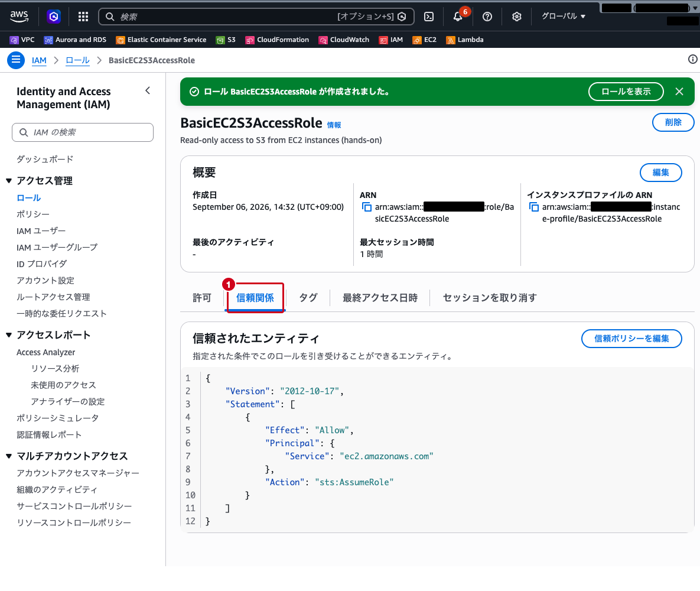Open the CloudWatch shortcut
Viewport: 700px width, 591px height.
(x=344, y=40)
